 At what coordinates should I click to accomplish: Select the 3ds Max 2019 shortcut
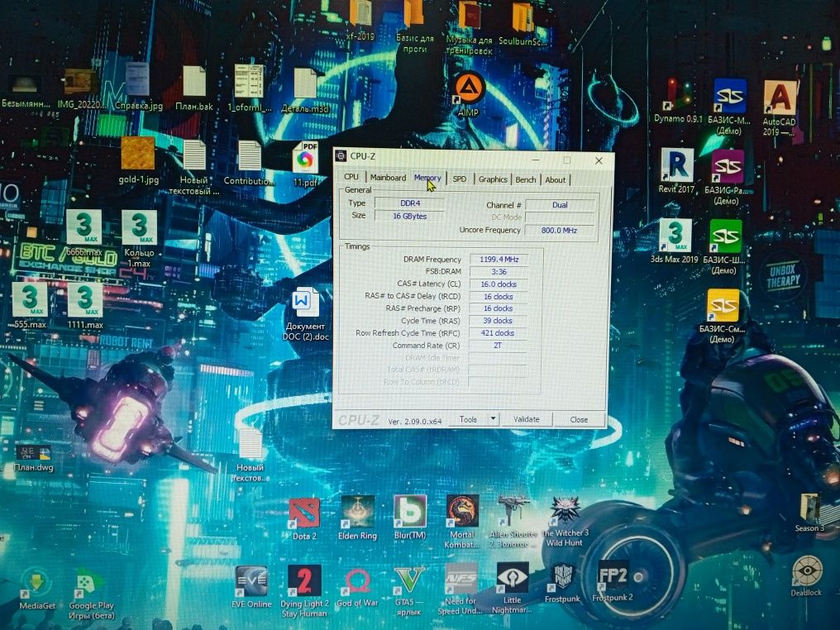tap(675, 241)
